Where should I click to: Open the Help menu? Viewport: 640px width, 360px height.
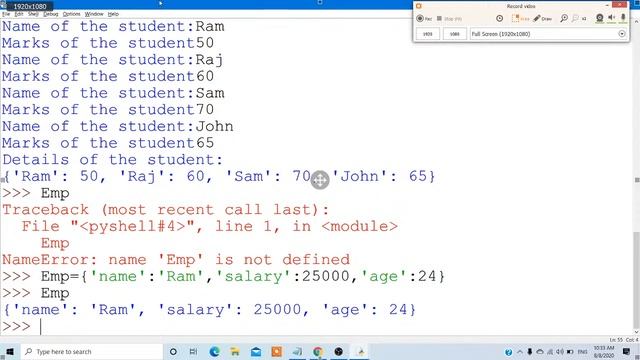pyautogui.click(x=113, y=14)
